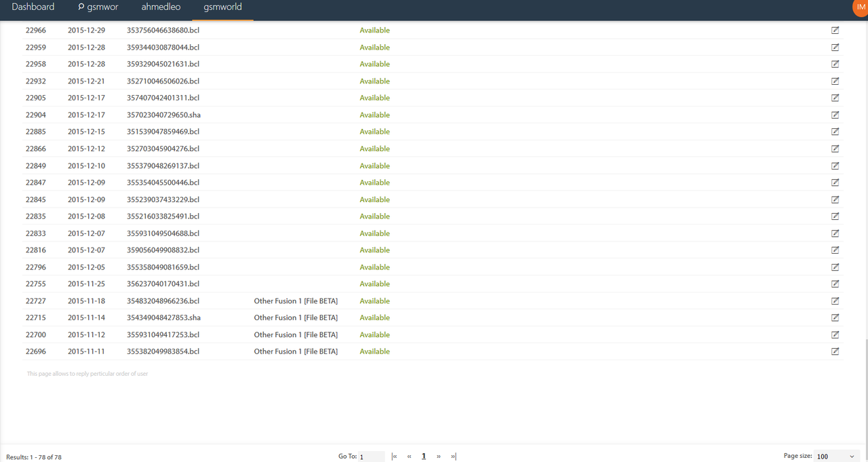Image resolution: width=868 pixels, height=462 pixels.
Task: Click the Available status of order 22755
Action: 374,284
